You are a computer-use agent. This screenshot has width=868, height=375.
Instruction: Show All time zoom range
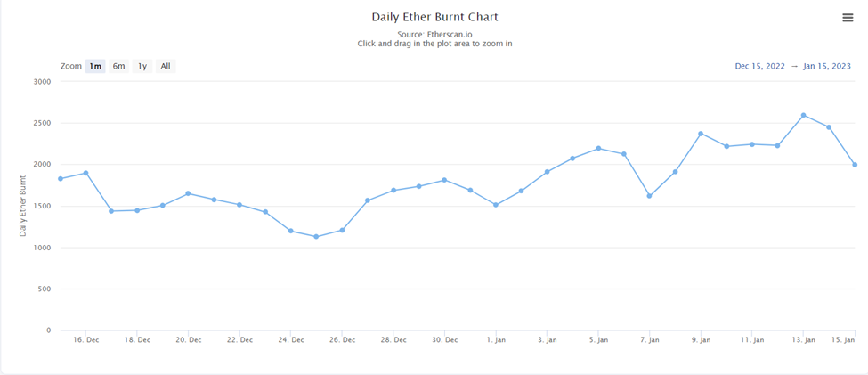tap(166, 66)
